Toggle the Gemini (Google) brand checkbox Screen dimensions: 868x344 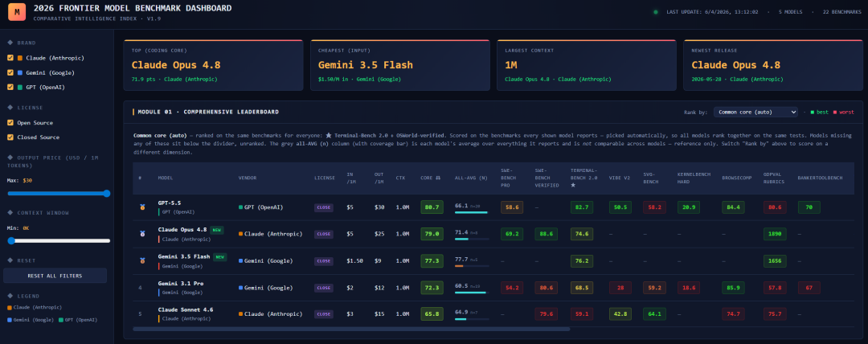pos(10,72)
